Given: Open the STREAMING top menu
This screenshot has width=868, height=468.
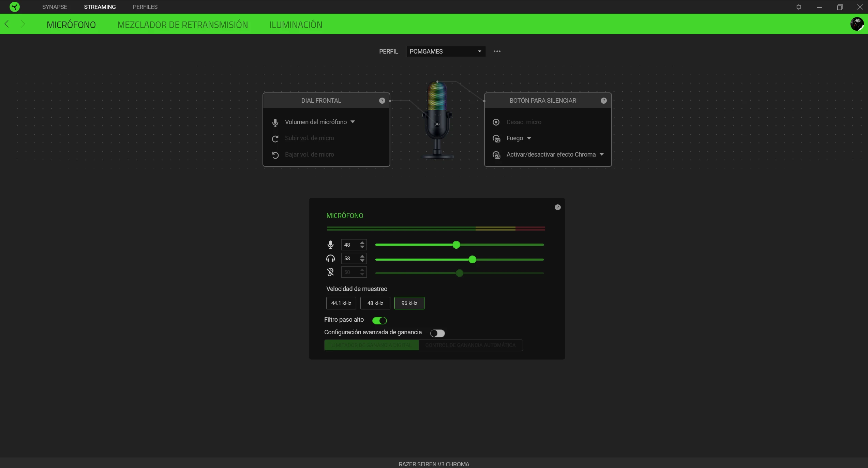Looking at the screenshot, I should tap(100, 7).
